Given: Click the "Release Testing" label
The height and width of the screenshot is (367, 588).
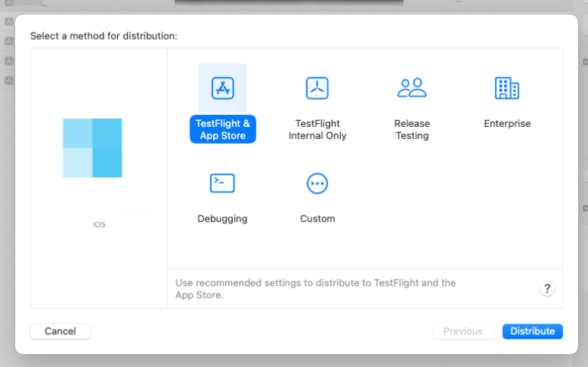Looking at the screenshot, I should [x=412, y=129].
